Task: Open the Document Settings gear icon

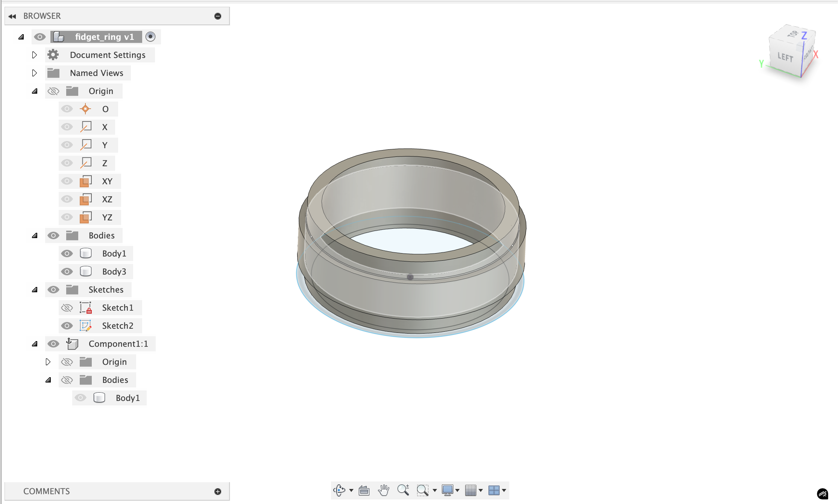Action: click(53, 55)
